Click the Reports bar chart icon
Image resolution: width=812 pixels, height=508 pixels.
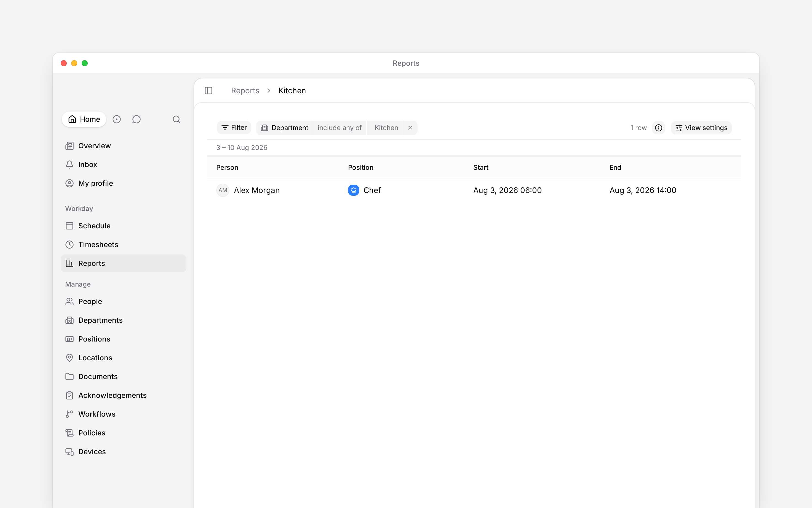tap(70, 263)
